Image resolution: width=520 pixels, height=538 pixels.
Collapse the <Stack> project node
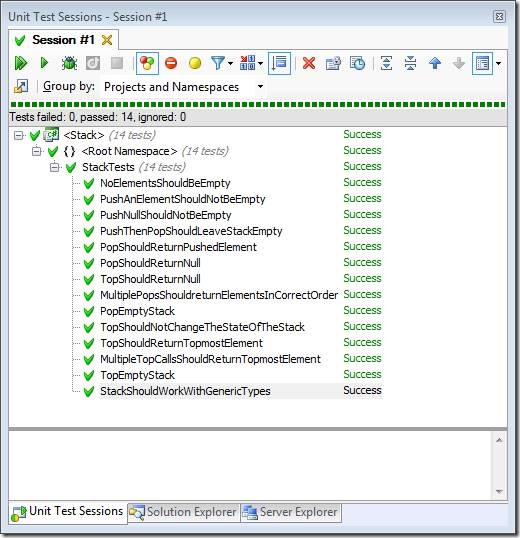19,135
